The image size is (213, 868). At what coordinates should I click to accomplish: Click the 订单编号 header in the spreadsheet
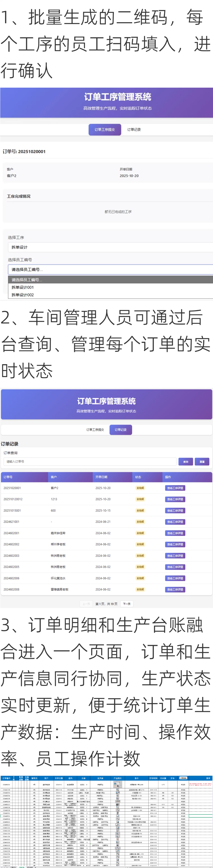pyautogui.click(x=6, y=778)
